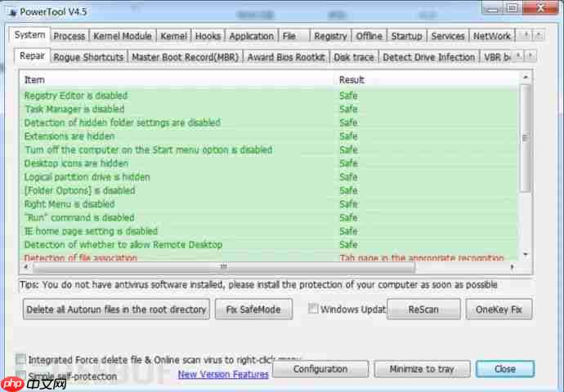564x392 pixels.
Task: Click the PowerTool title bar app icon
Action: (x=13, y=12)
